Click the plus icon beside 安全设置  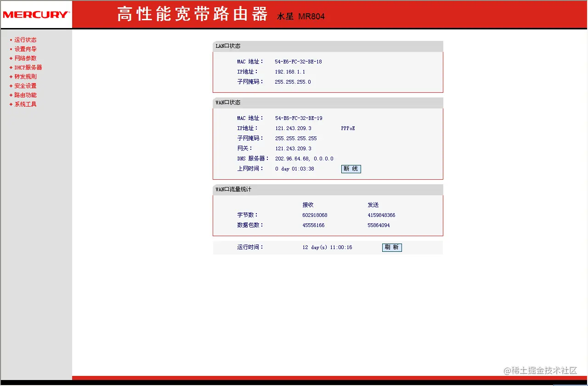click(11, 85)
